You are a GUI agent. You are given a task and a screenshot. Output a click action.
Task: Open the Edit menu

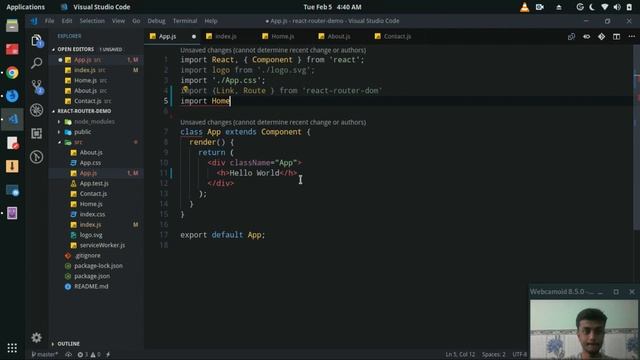67,21
